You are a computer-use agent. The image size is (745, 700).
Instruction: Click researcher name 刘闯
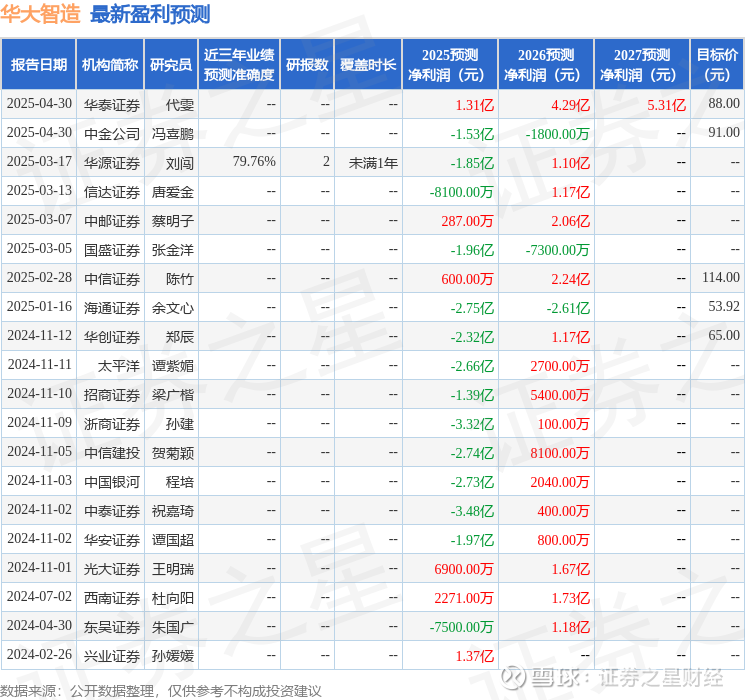pos(180,163)
